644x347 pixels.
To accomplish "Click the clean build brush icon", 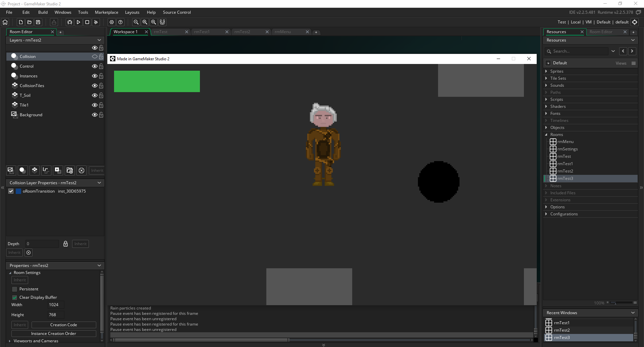I will [x=96, y=22].
